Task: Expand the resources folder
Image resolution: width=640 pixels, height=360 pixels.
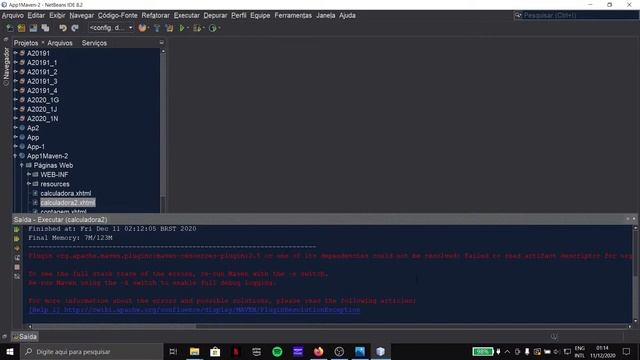Action: pos(29,184)
